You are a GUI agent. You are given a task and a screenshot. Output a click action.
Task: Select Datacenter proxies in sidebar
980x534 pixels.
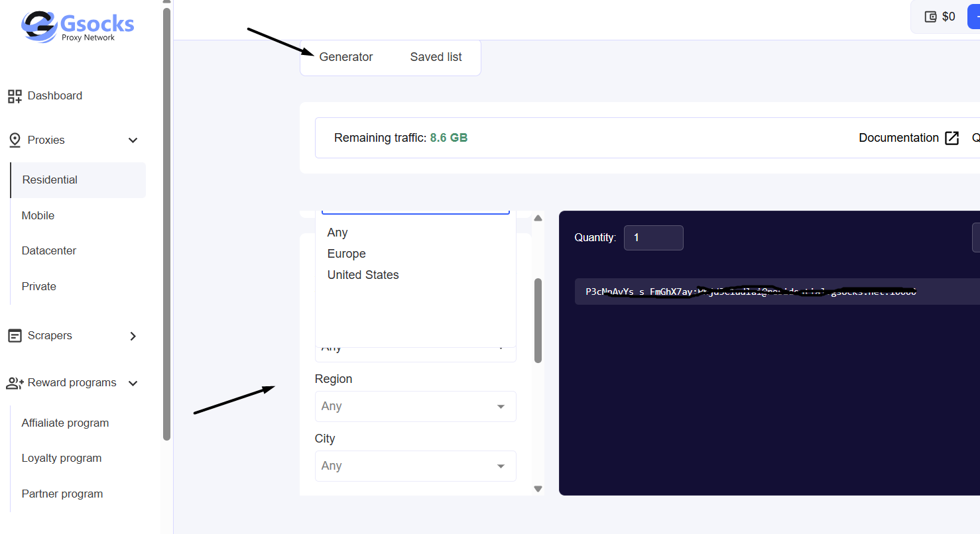point(49,251)
